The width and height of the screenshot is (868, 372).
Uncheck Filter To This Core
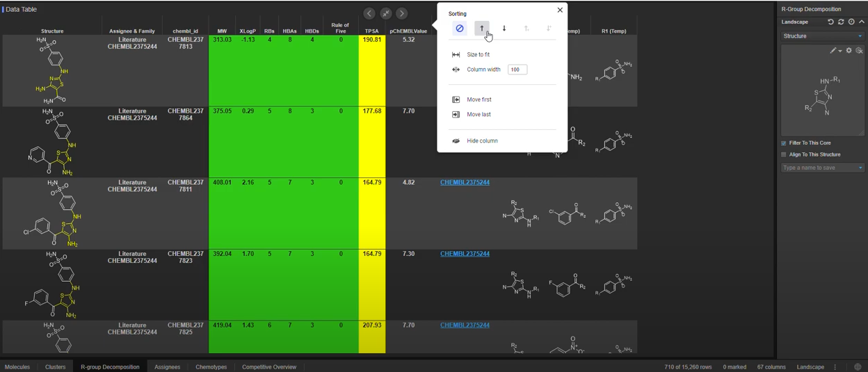pyautogui.click(x=784, y=143)
